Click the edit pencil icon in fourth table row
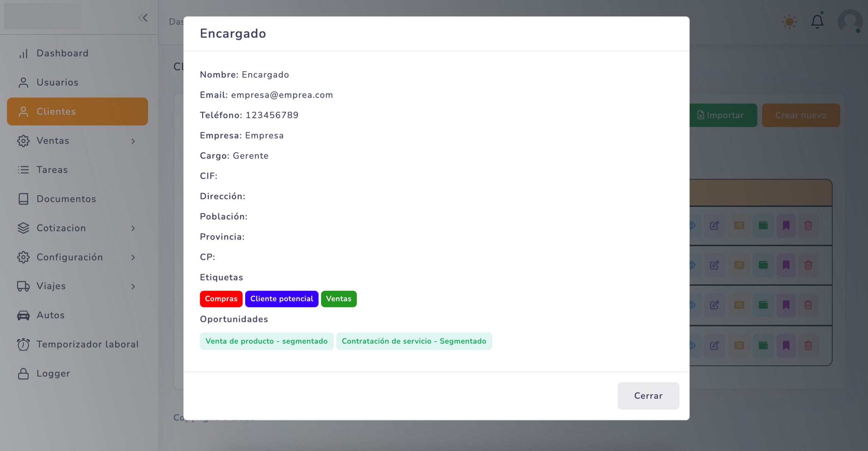Viewport: 868px width, 451px height. (714, 346)
